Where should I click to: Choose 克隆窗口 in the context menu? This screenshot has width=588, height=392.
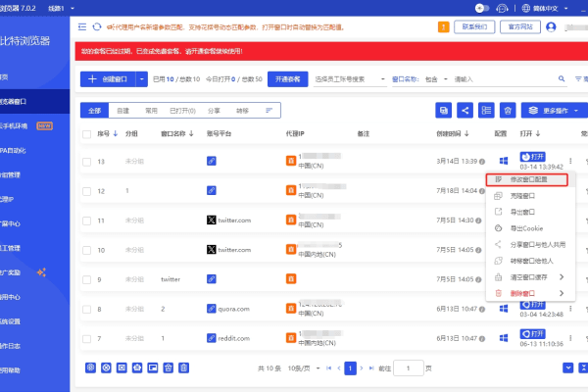tap(530, 196)
